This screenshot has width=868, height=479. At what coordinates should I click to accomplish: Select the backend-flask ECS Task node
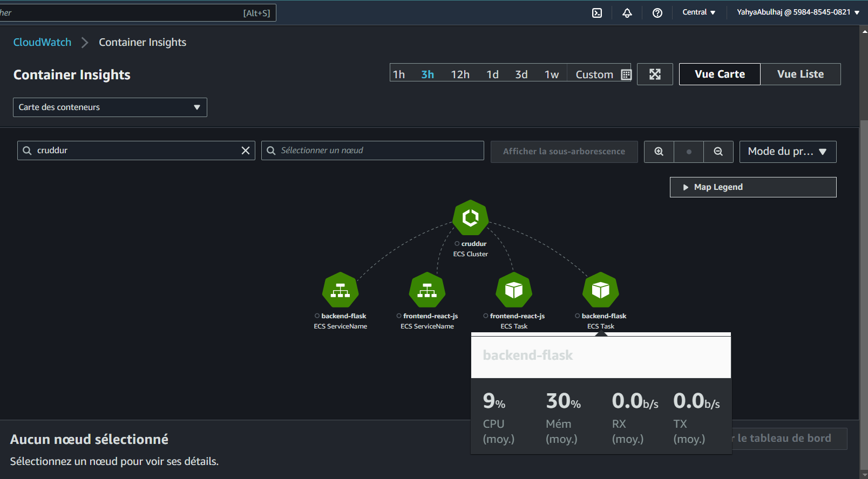coord(601,290)
